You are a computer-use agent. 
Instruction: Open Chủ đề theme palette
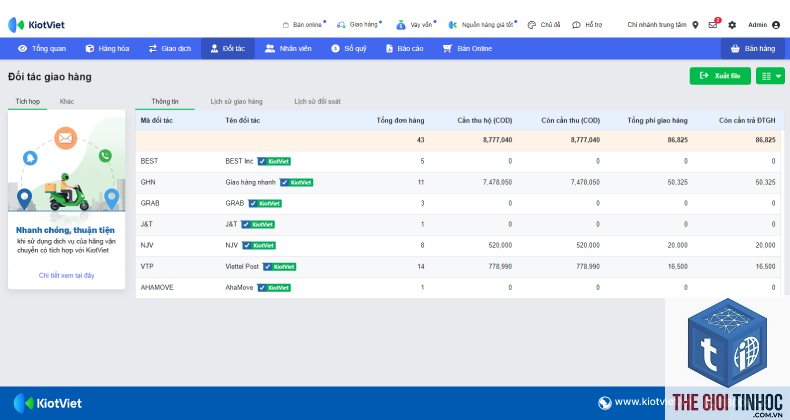[x=544, y=25]
